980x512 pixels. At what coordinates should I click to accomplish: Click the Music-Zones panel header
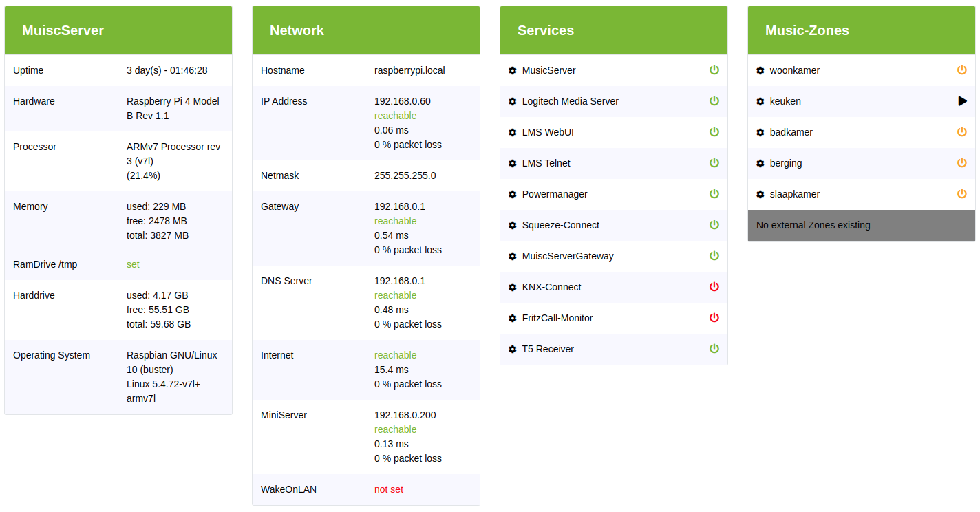tap(862, 30)
